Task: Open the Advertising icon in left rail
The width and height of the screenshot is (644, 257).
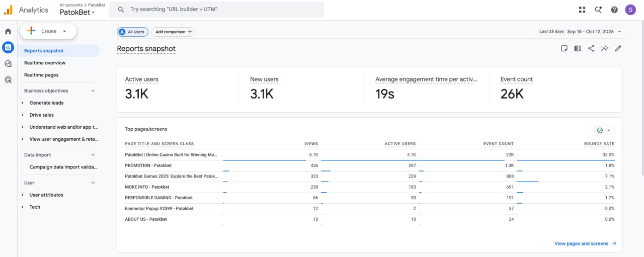Action: click(8, 79)
